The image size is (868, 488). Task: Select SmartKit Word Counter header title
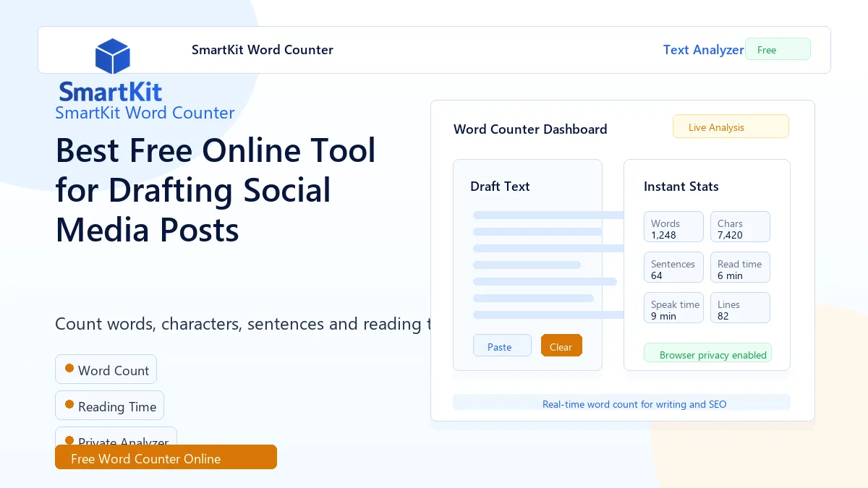click(263, 50)
